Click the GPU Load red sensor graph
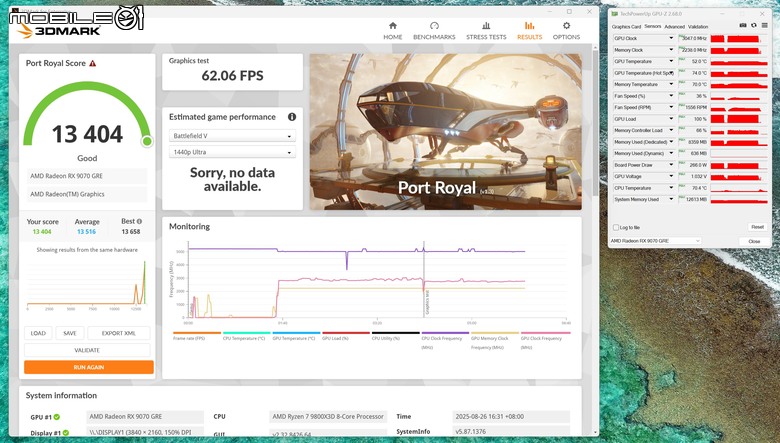Screen dimensions: 780x443 click(x=739, y=119)
